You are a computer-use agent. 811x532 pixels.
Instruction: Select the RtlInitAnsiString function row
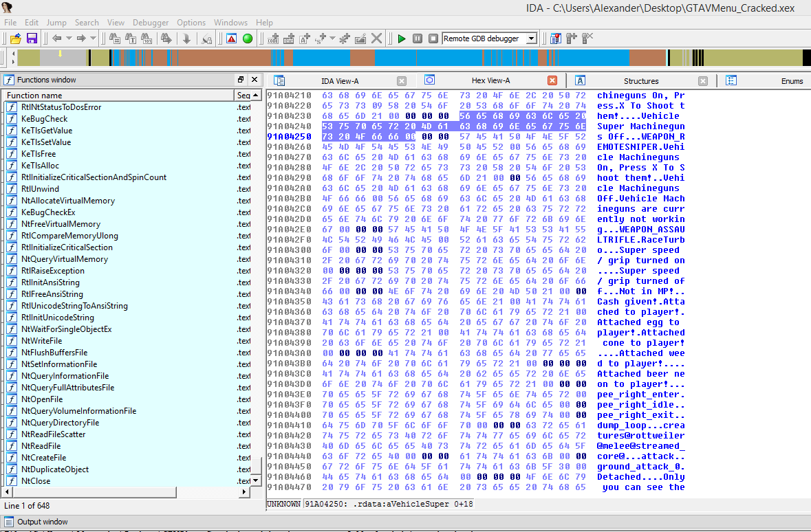coord(119,282)
